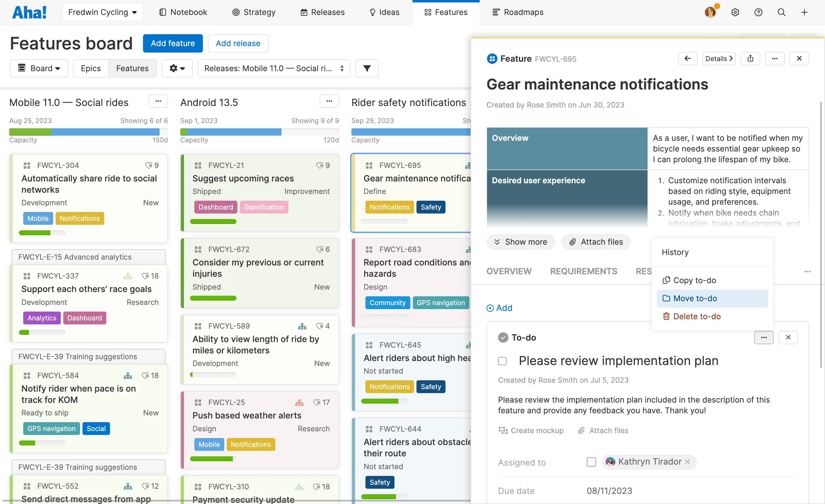This screenshot has height=504, width=825.
Task: Switch to the REQUIREMENTS tab
Action: pos(583,271)
